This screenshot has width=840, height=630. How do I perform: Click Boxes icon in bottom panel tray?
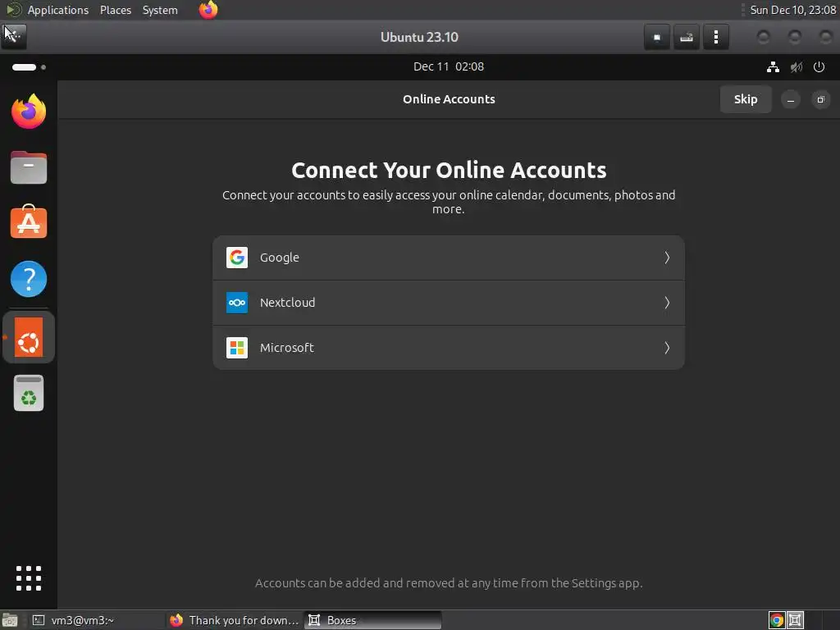[795, 620]
